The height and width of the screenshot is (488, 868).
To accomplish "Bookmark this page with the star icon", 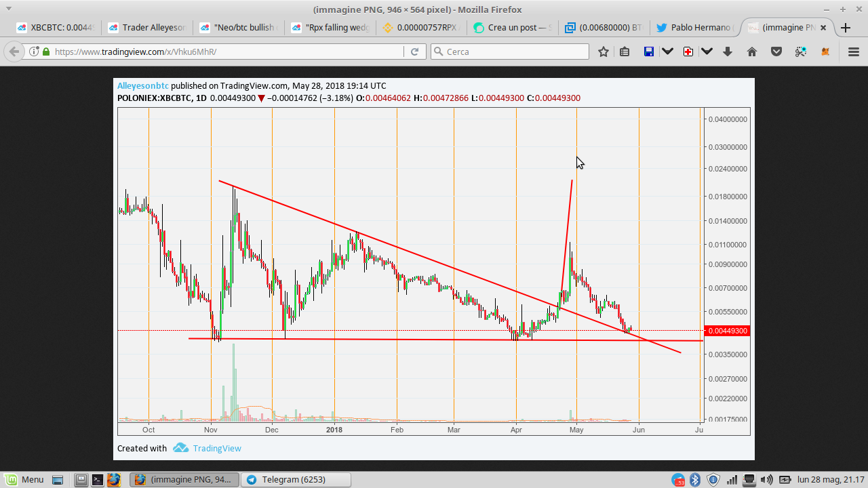I will point(604,52).
